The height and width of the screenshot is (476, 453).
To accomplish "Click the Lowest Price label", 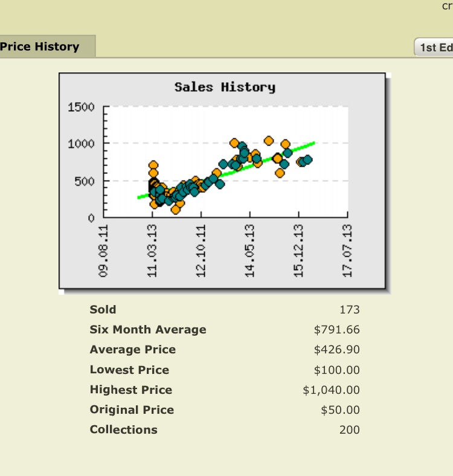I will 129,370.
